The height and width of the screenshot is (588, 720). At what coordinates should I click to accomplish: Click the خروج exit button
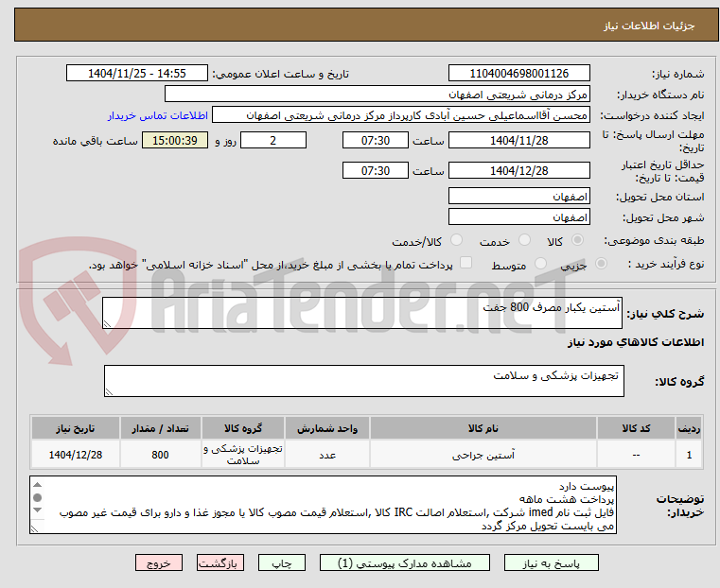(x=158, y=562)
